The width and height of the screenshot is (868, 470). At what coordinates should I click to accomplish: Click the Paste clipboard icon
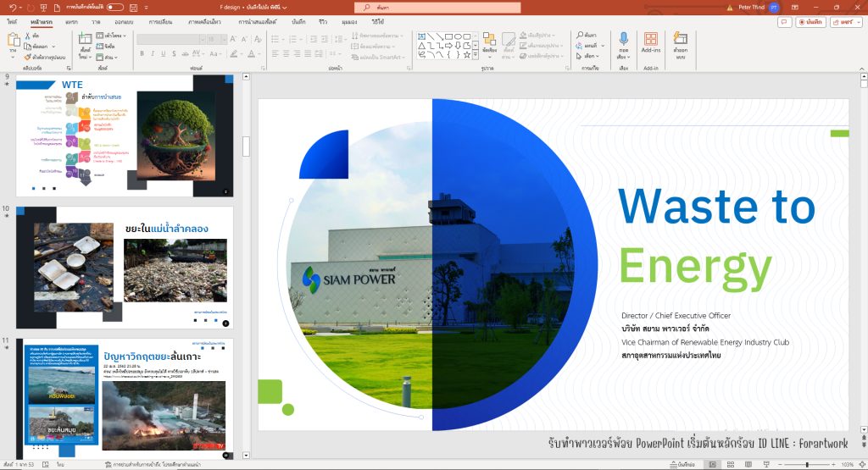point(14,40)
